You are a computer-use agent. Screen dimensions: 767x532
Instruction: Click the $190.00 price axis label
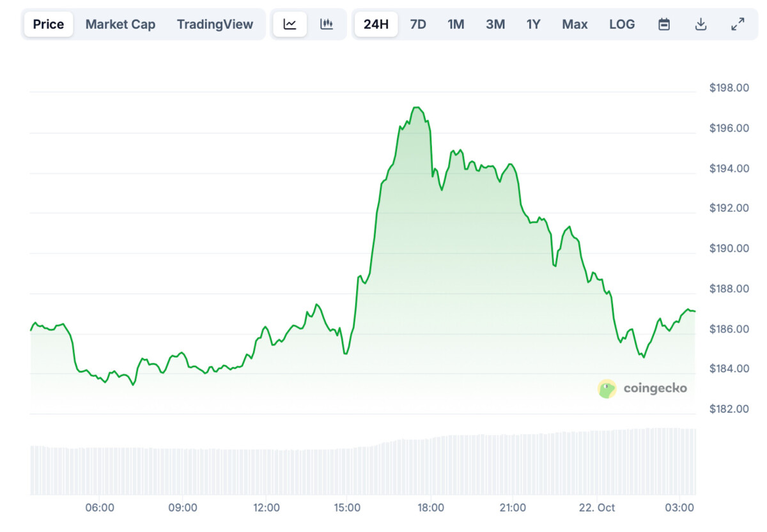729,248
